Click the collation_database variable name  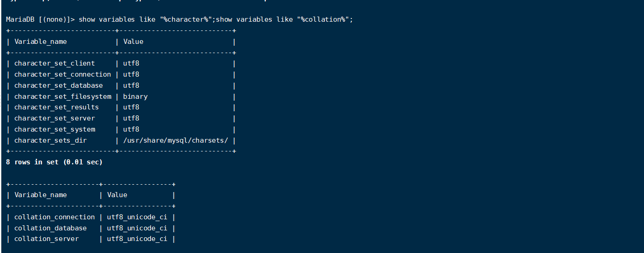[50, 228]
